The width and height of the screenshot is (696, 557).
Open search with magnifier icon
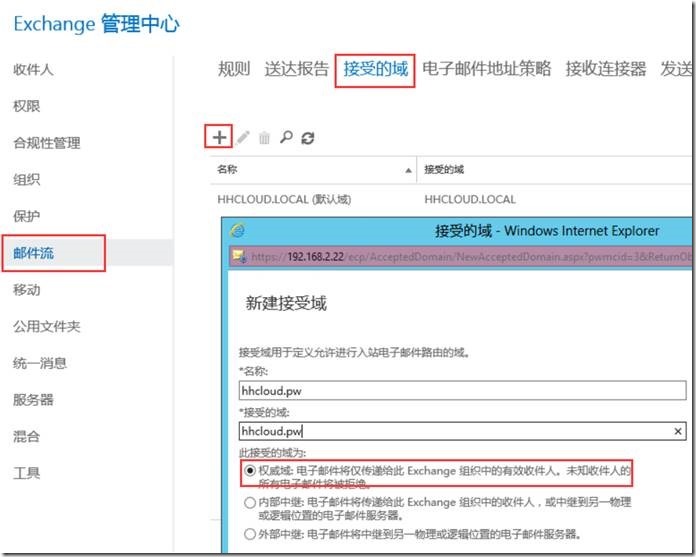[x=286, y=137]
